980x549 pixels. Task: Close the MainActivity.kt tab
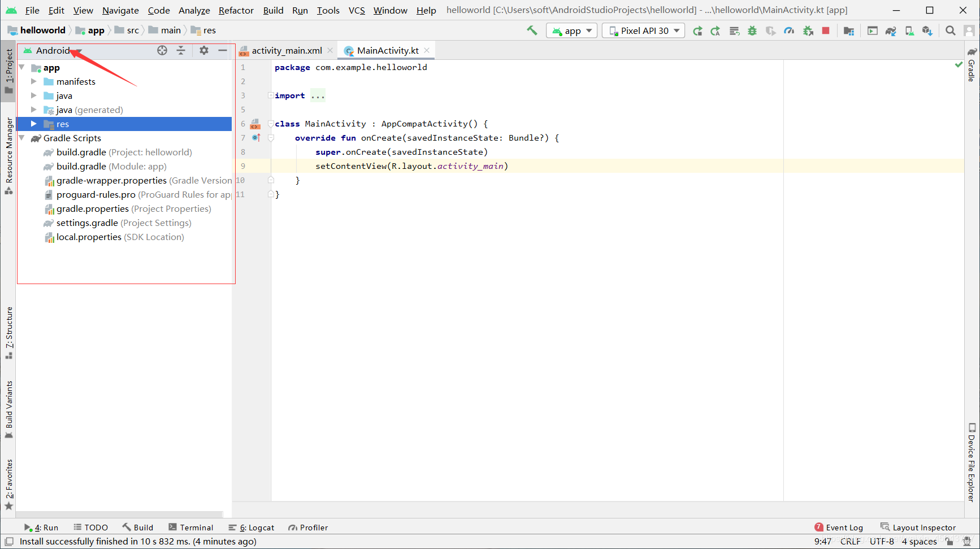pyautogui.click(x=427, y=50)
